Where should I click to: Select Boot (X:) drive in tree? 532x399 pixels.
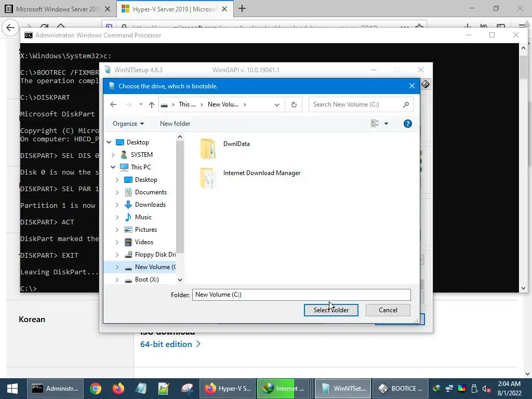(x=147, y=280)
